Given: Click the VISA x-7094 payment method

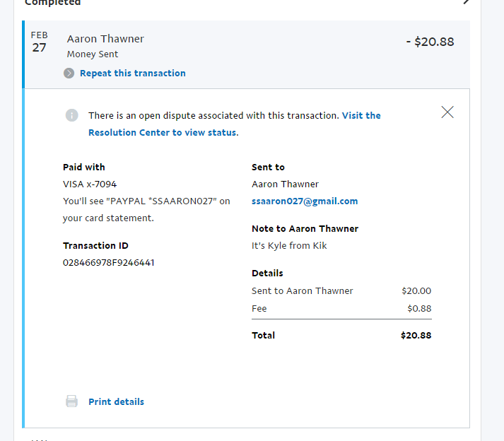Looking at the screenshot, I should click(x=89, y=184).
